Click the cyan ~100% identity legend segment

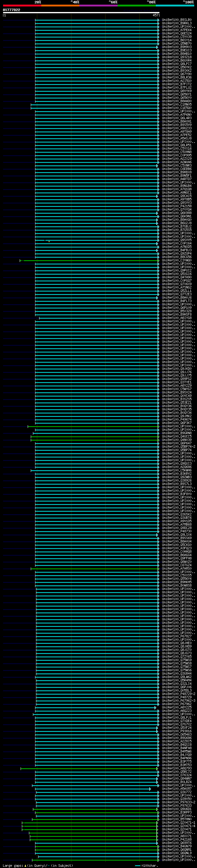[175, 6]
